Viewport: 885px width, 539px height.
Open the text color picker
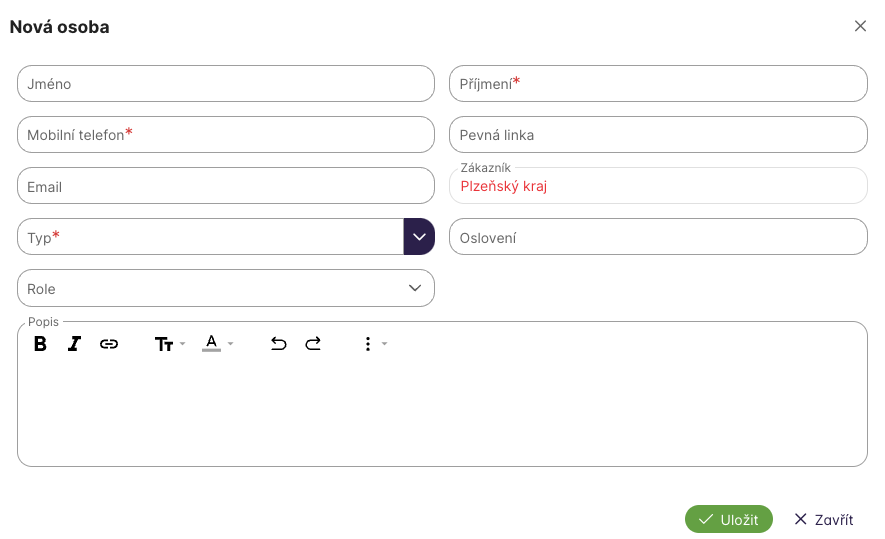tap(216, 344)
